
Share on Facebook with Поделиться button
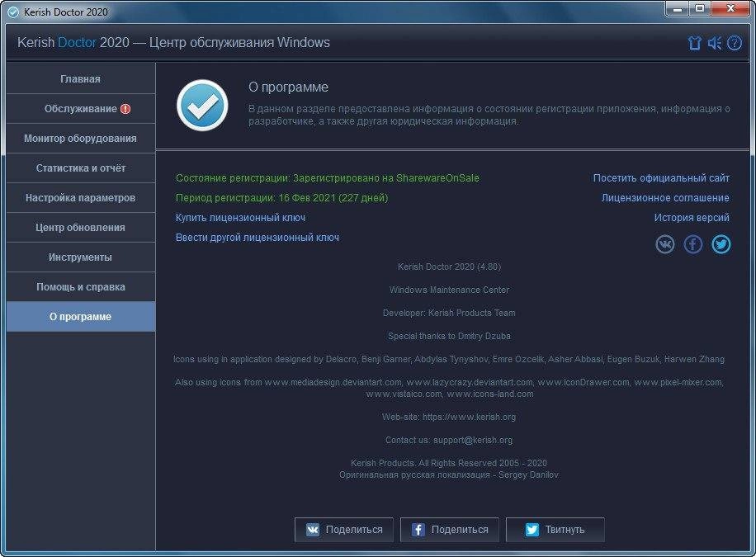click(x=449, y=530)
